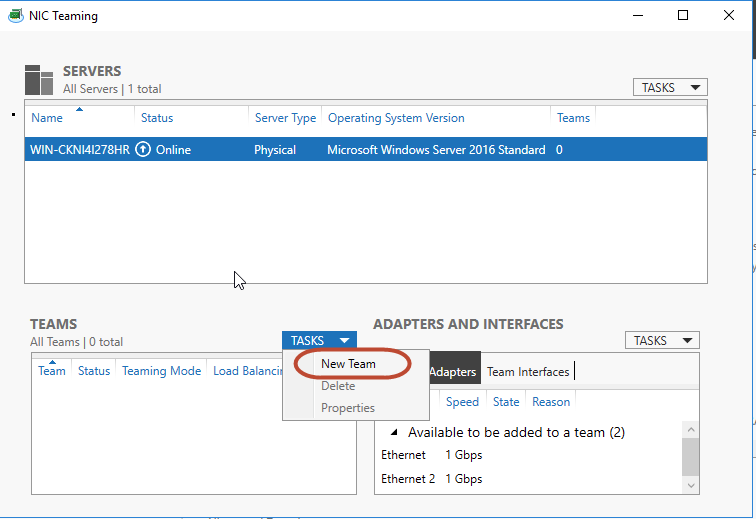Open the Adapters and Interfaces TASKS dropdown
Viewport: 756px width, 519px height.
pos(662,341)
